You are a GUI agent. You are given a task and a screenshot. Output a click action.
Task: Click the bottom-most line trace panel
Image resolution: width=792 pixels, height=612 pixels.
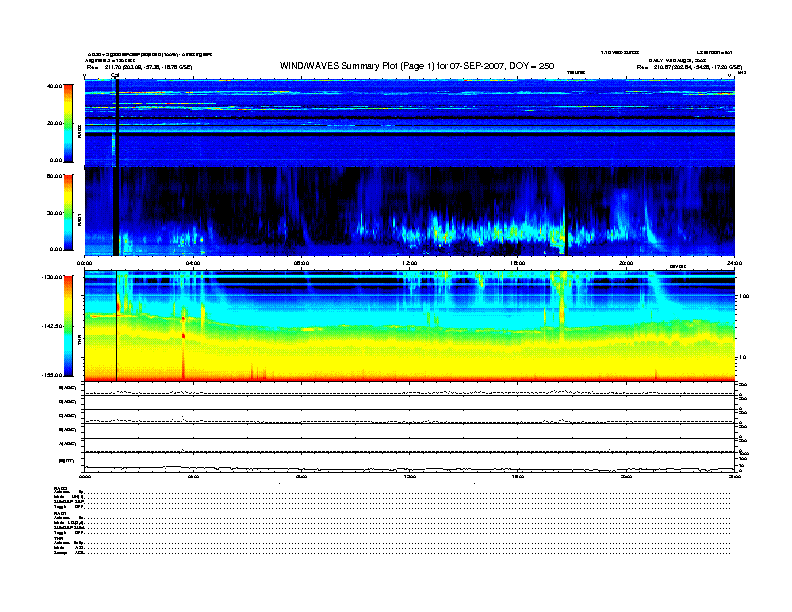coord(410,463)
